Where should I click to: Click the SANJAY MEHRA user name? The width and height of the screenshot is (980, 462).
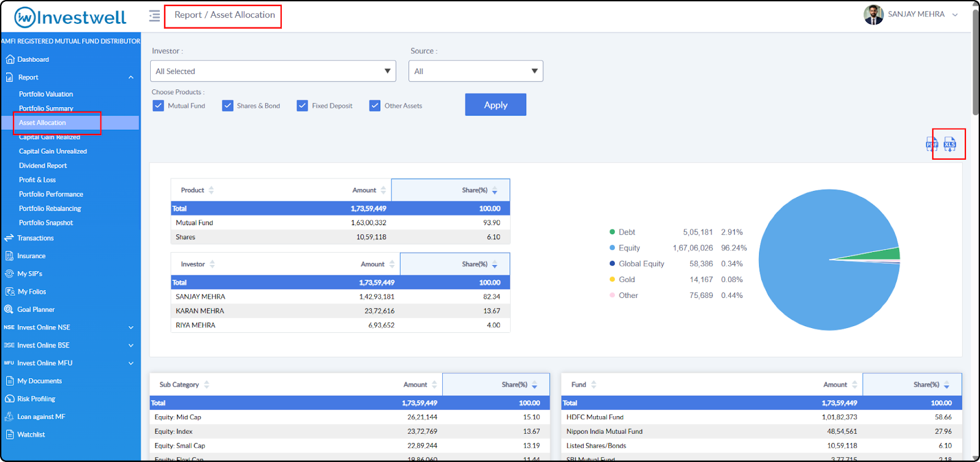pos(916,14)
